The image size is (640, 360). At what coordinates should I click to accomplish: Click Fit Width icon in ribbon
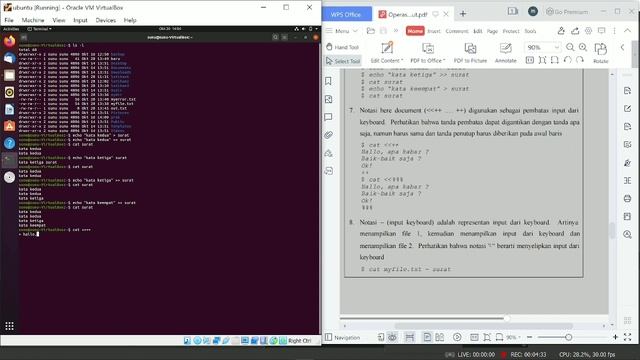point(554,60)
